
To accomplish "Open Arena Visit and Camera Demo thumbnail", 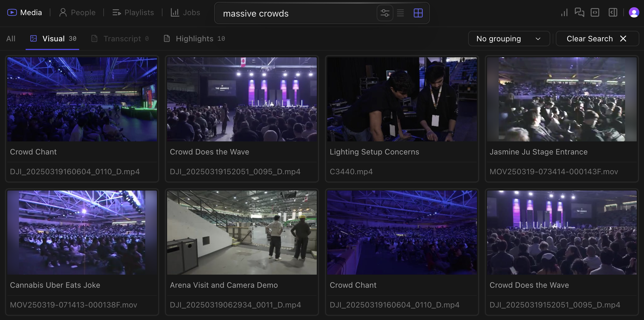I will (x=242, y=232).
